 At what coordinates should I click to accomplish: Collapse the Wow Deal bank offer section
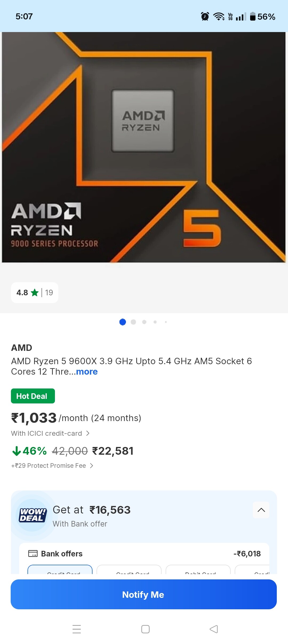click(x=261, y=510)
